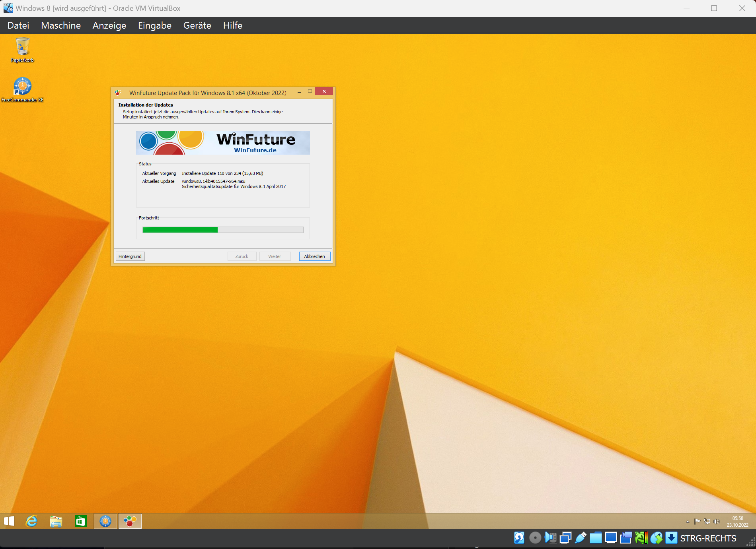Click the update file name windows8.1-kb4015547-x64.msu

tap(214, 181)
